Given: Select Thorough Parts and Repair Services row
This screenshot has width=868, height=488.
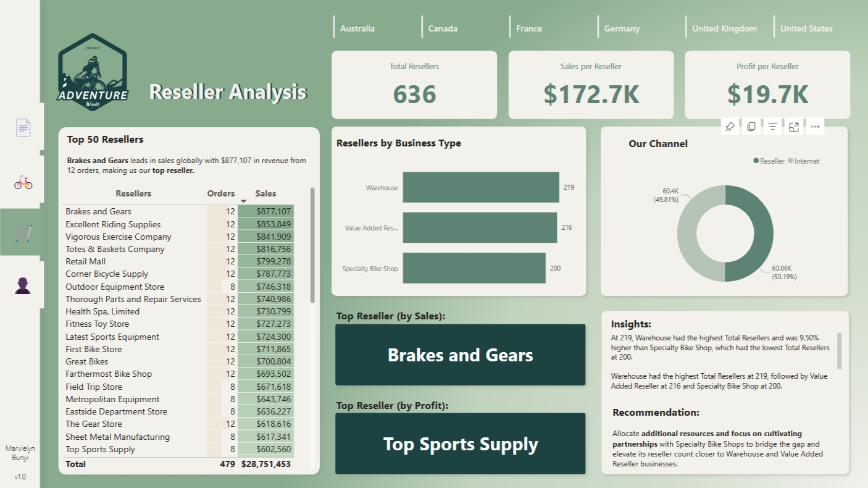Looking at the screenshot, I should tap(179, 299).
